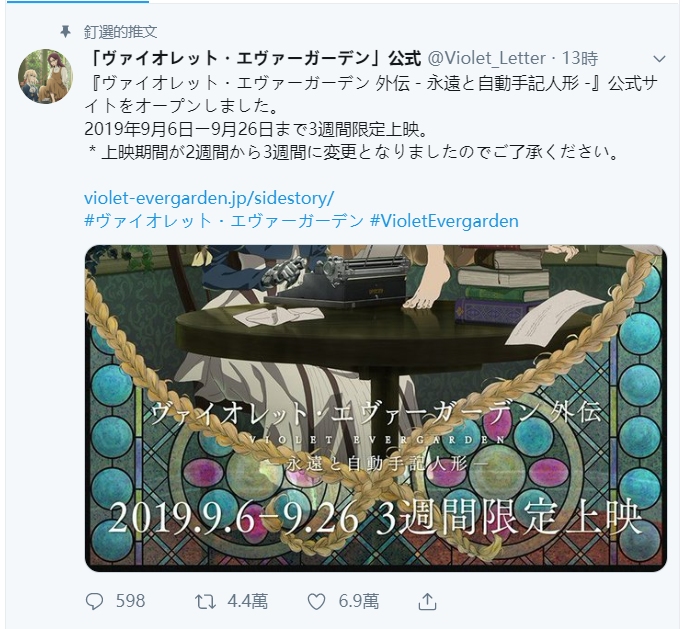
Task: View the 6.9萬 likes count
Action: [x=359, y=601]
